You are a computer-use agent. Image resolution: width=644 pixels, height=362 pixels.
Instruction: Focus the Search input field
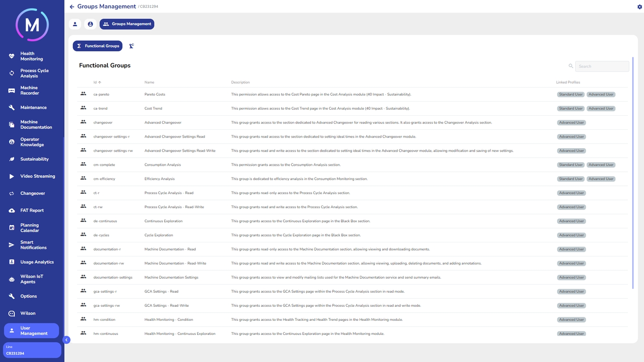[x=602, y=66]
